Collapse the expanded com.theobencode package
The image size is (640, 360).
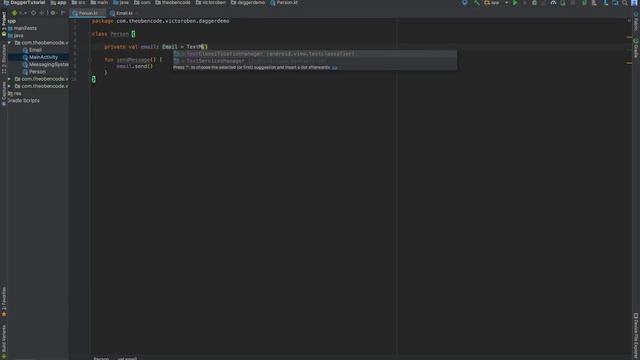[9, 43]
